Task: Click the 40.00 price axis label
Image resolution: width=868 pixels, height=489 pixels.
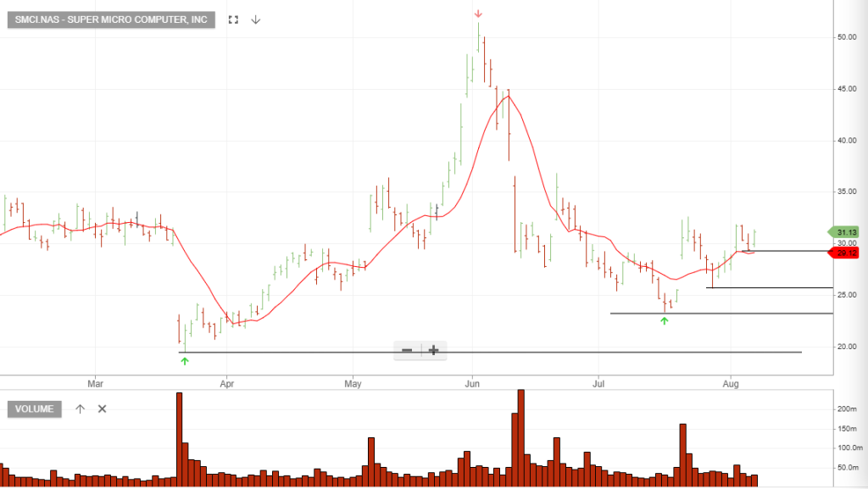Action: tap(847, 141)
